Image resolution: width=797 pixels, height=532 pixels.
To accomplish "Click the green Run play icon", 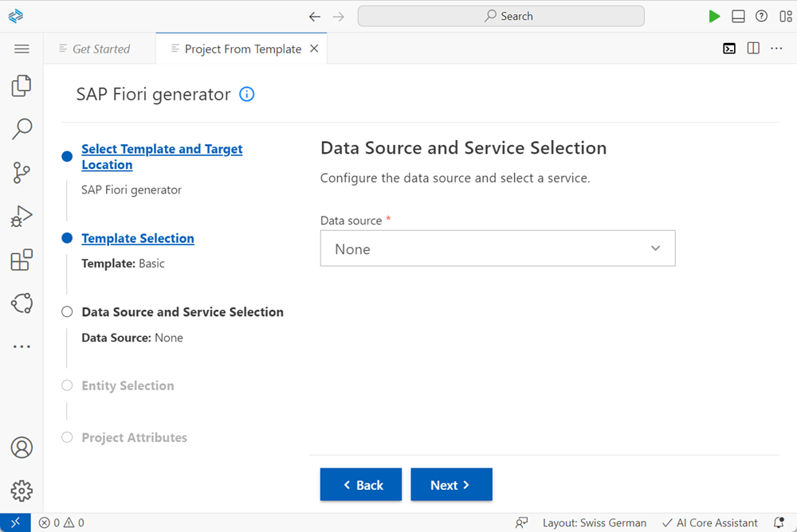I will [714, 16].
